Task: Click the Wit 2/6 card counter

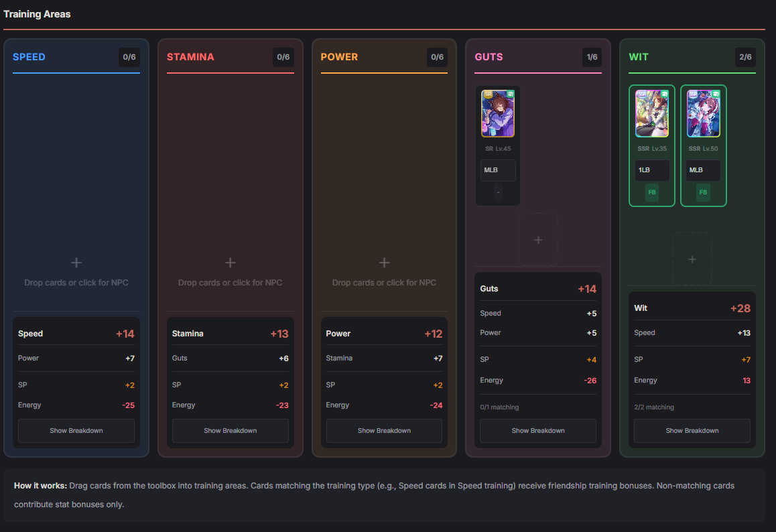Action: pos(745,57)
